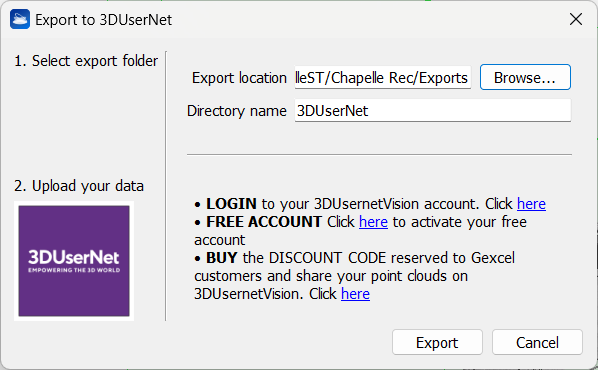Close the Export to 3DUserNet dialog
The image size is (598, 370).
point(575,19)
